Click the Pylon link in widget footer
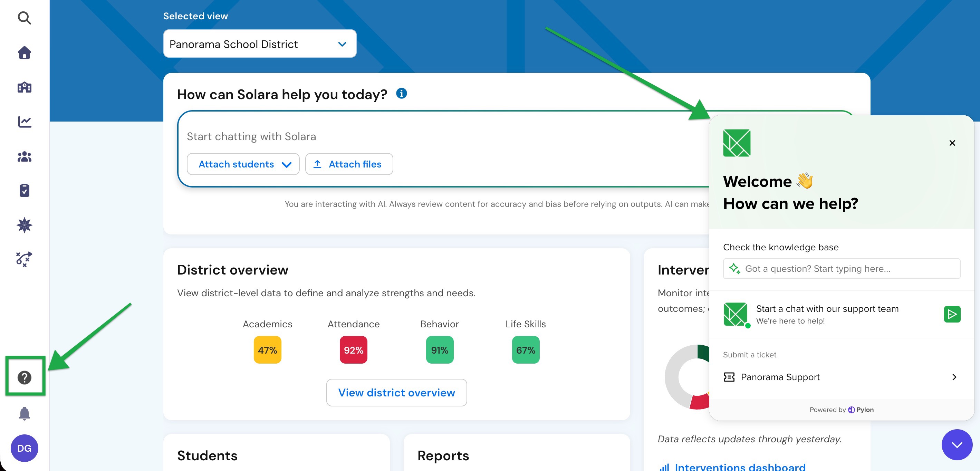Image resolution: width=980 pixels, height=471 pixels. click(861, 410)
